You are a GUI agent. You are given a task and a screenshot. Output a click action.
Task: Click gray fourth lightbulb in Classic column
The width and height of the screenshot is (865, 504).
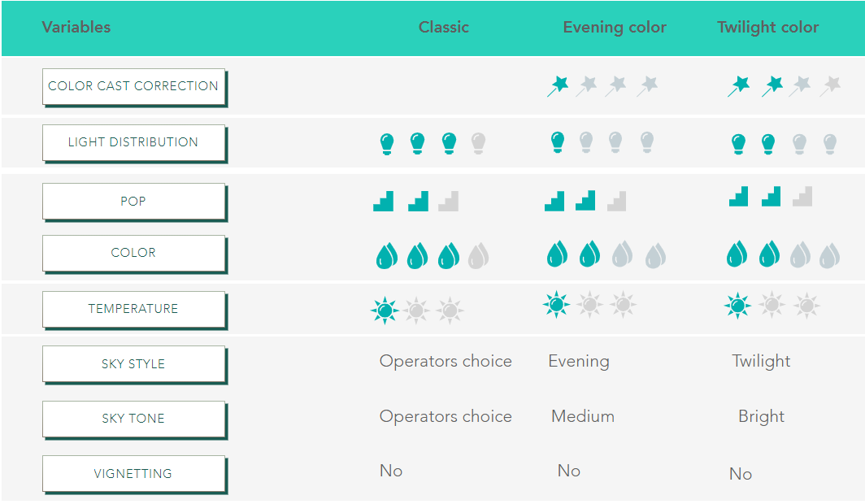(x=478, y=144)
